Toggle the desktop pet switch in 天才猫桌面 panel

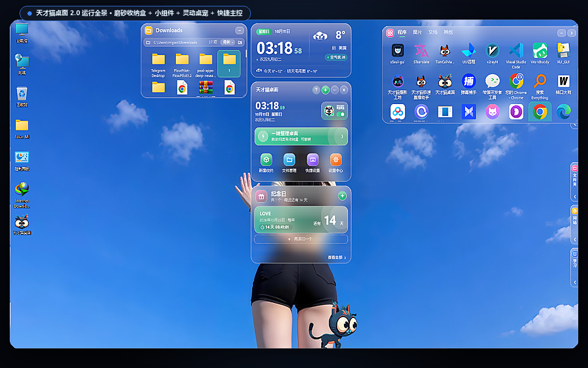point(341,114)
